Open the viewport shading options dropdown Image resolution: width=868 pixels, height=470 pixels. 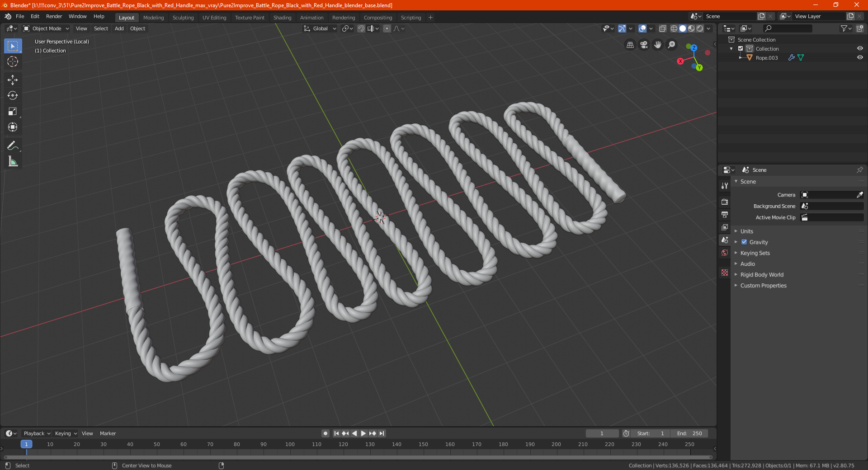(x=708, y=28)
